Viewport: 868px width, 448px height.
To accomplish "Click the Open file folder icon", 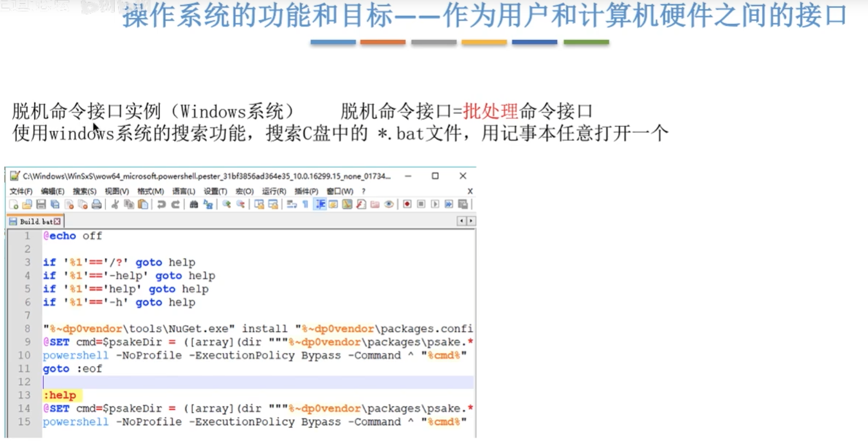I will [27, 205].
